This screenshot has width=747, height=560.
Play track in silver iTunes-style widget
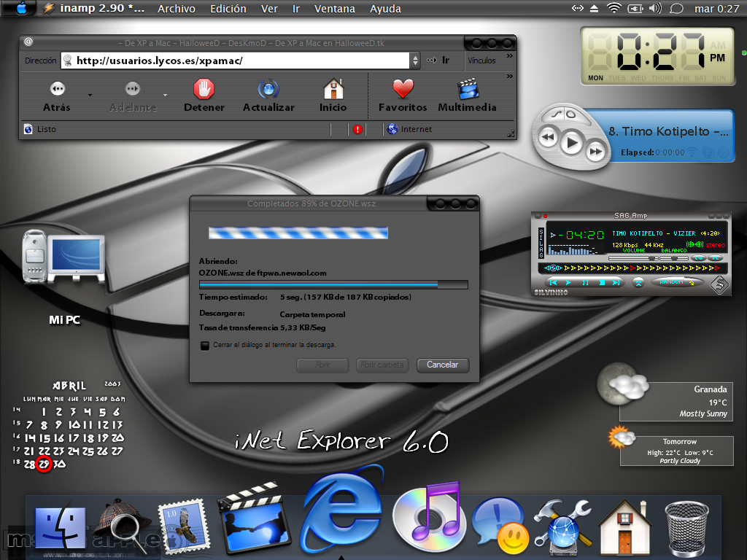pos(572,143)
